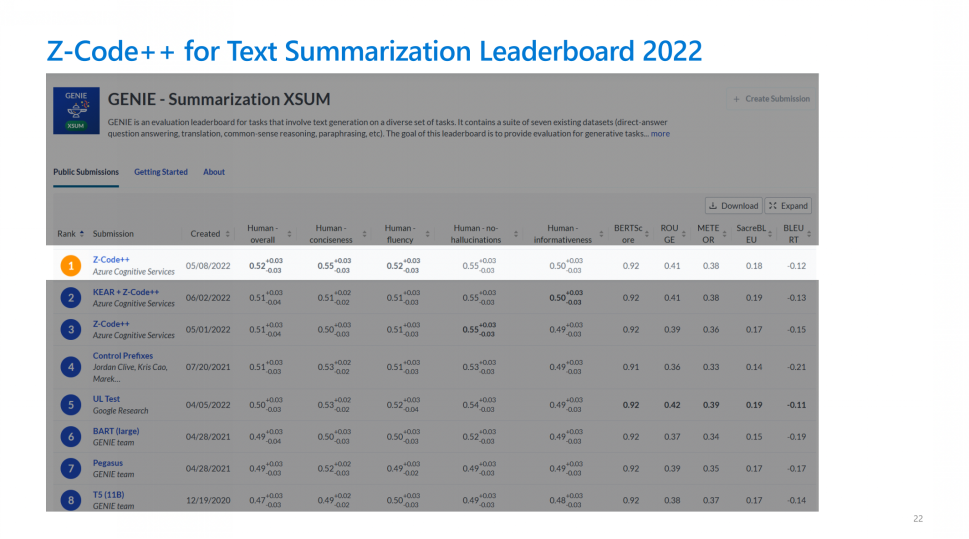This screenshot has height=539, width=969.
Task: Expand the leaderboard table
Action: pyautogui.click(x=788, y=206)
